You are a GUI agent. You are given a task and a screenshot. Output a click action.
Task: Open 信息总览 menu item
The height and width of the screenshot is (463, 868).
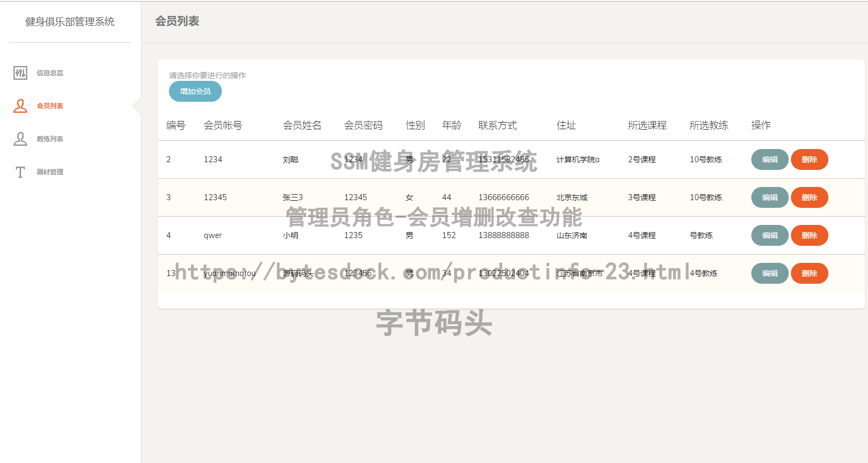[x=50, y=73]
